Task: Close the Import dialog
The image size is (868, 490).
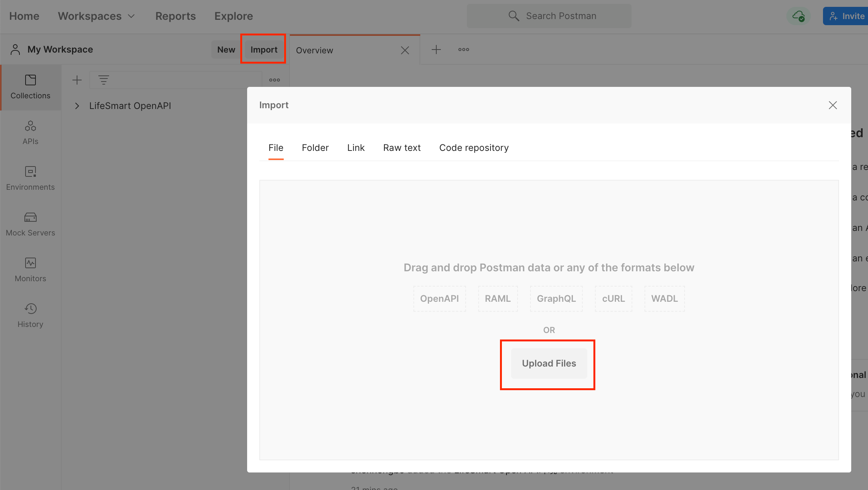Action: 833,105
